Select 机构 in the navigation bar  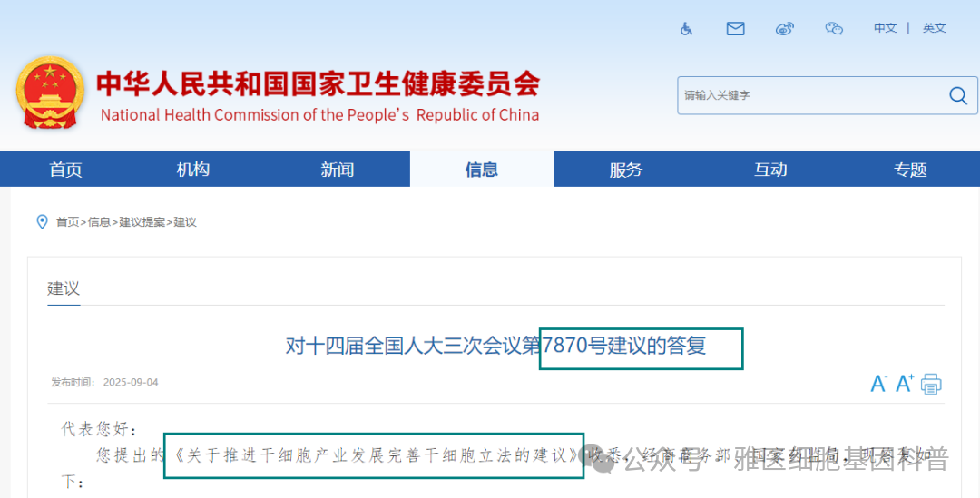(192, 170)
